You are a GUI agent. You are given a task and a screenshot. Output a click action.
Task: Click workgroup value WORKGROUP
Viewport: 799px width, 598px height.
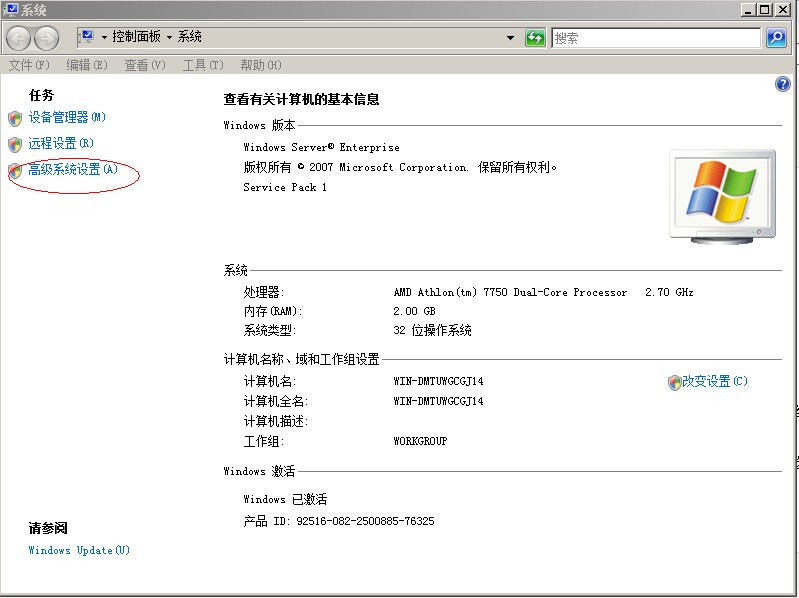click(x=420, y=441)
